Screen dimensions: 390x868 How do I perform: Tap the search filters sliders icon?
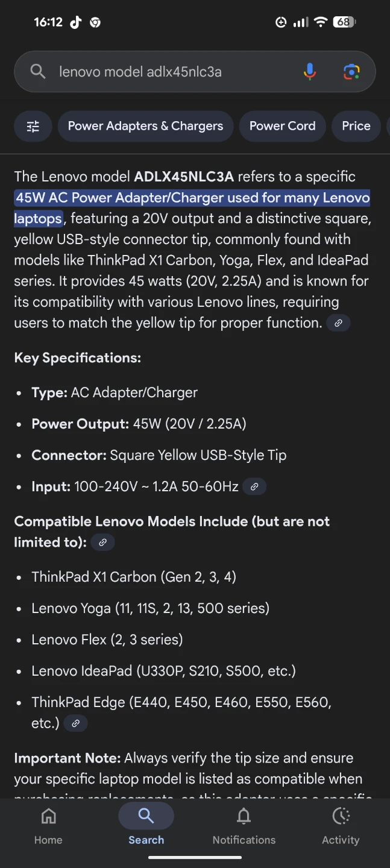(x=33, y=126)
